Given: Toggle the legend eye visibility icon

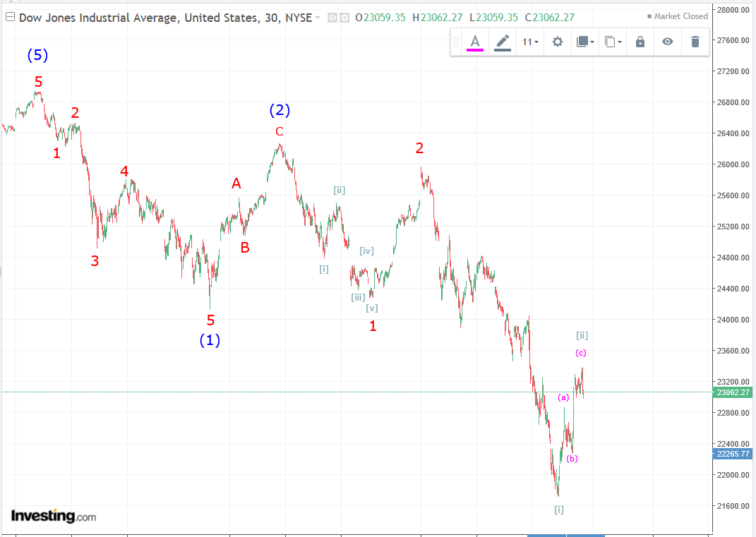Looking at the screenshot, I should (x=332, y=18).
